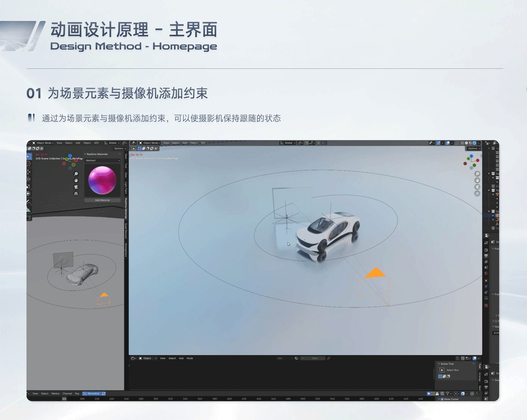Click the white car model in main viewport
527x420 pixels.
pyautogui.click(x=328, y=232)
